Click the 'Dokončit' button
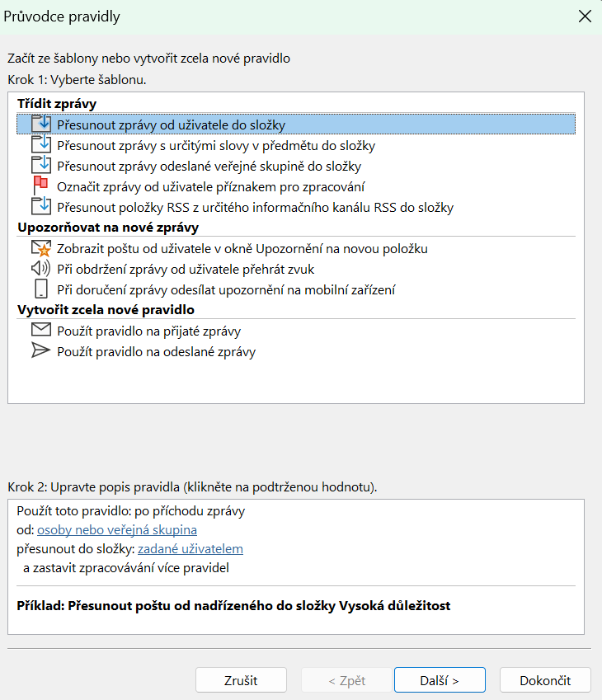 [x=545, y=680]
